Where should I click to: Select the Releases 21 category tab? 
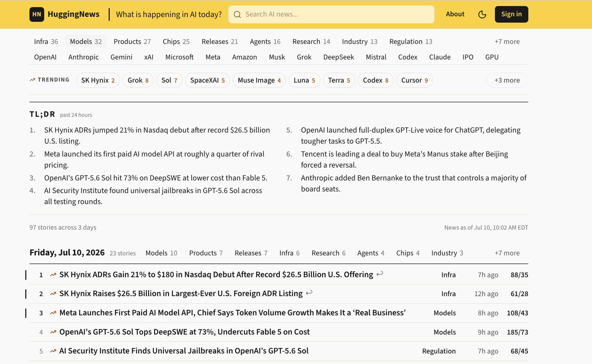[x=220, y=42]
